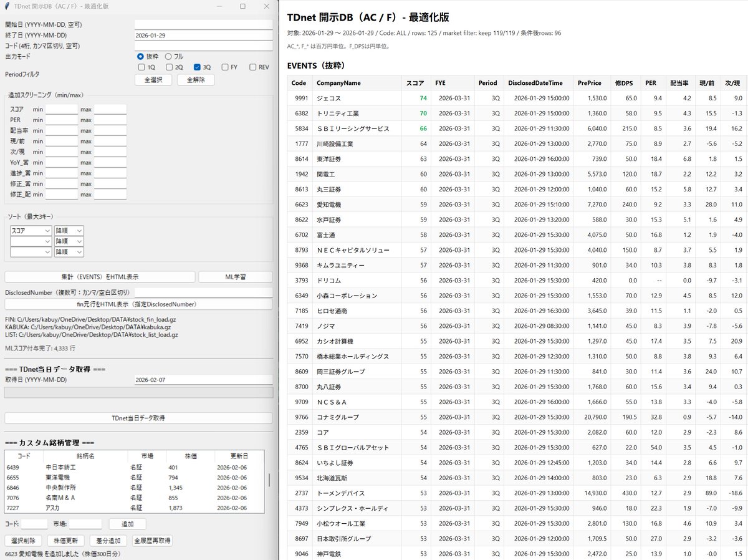The image size is (748, 560).
Task: Click トリニティ工業 in EVENTS table
Action: tap(338, 113)
